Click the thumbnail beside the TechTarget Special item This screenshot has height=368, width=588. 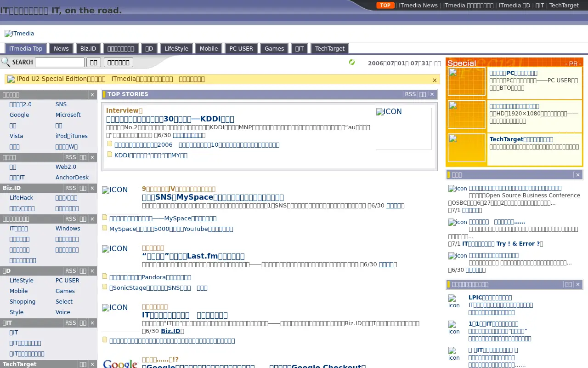[x=467, y=148]
